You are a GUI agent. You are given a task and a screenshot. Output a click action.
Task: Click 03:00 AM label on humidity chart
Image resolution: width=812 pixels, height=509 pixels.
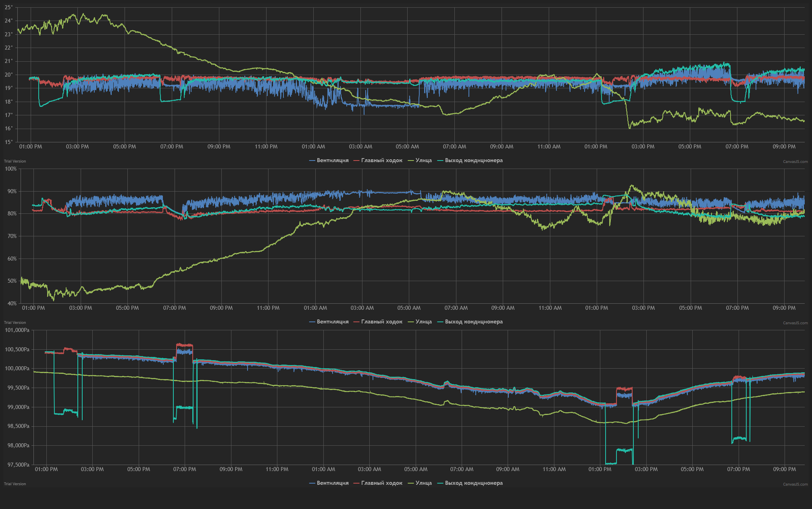(x=362, y=308)
